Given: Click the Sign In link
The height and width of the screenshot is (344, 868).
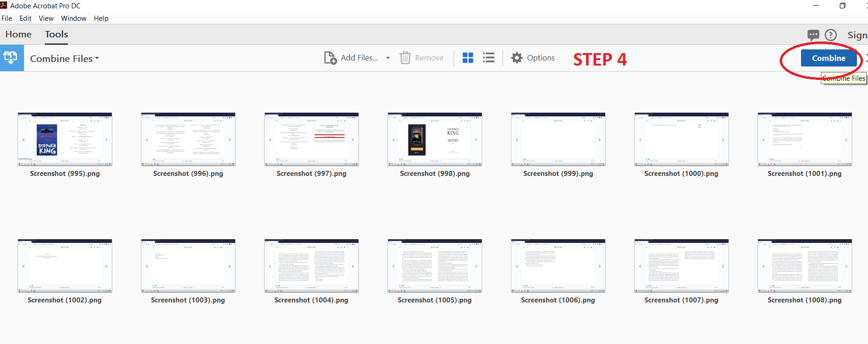Looking at the screenshot, I should coord(857,35).
